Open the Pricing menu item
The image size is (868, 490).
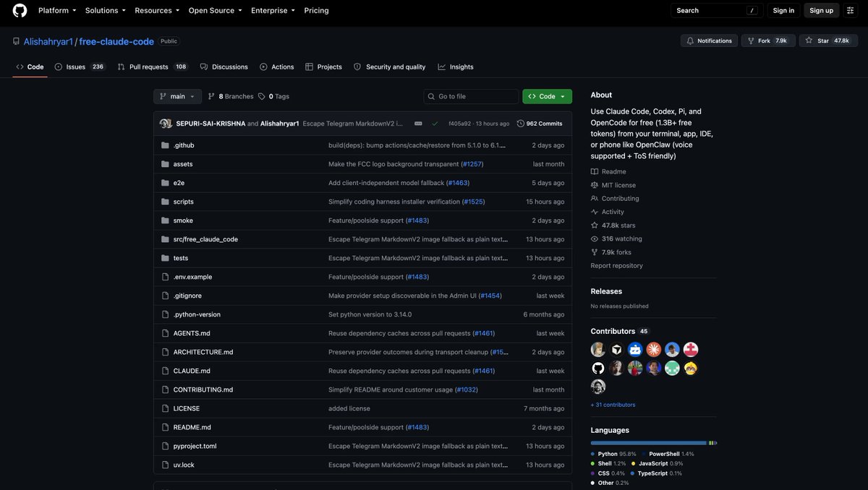316,10
